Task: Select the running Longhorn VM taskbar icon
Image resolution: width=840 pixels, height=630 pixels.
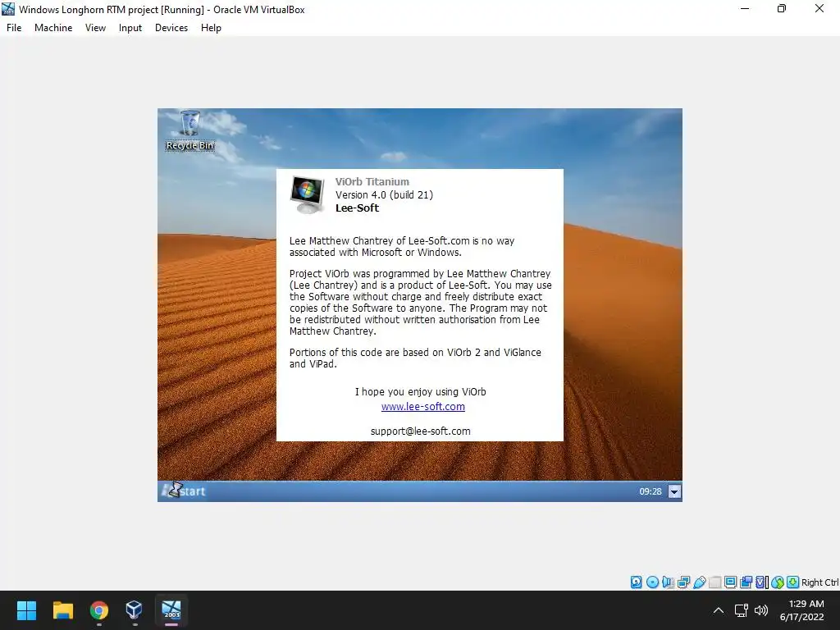Action: tap(171, 610)
